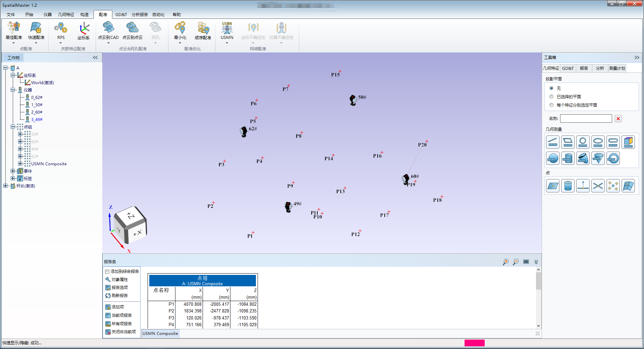This screenshot has width=644, height=349.
Task: Click 报告选项 in report bar
Action: click(119, 288)
